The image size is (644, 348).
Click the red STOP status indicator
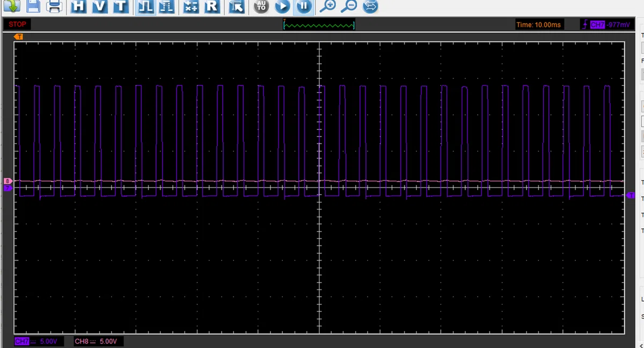pyautogui.click(x=17, y=24)
